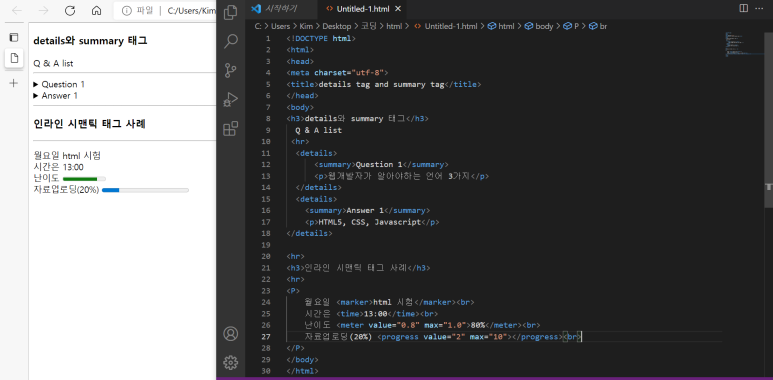View site information icon in address bar
773x380 pixels.
click(127, 11)
